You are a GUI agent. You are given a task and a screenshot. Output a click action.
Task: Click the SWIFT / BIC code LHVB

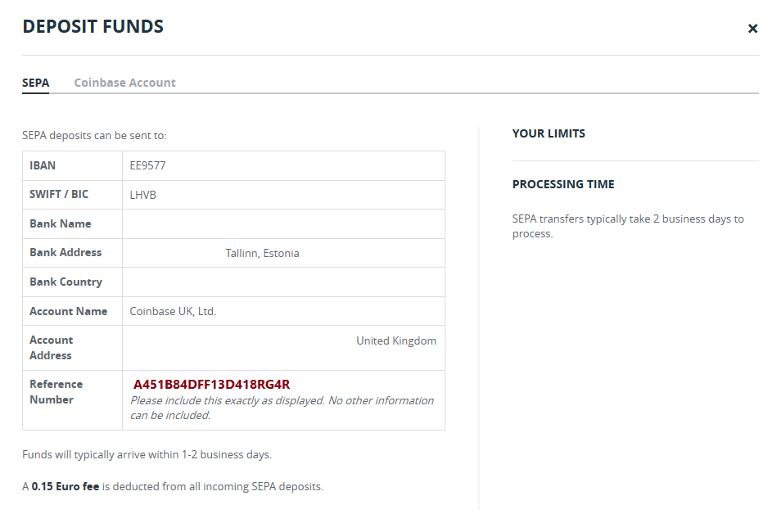pos(143,195)
